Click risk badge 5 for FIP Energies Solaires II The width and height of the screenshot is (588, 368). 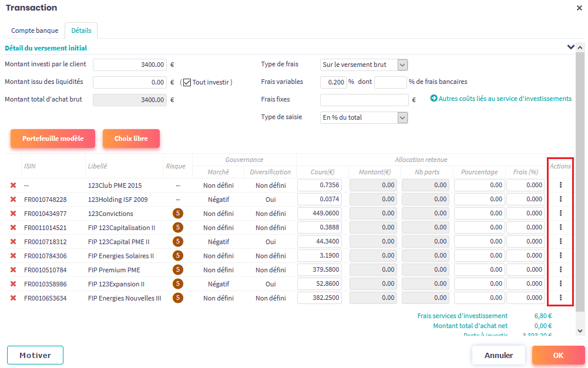(x=177, y=256)
